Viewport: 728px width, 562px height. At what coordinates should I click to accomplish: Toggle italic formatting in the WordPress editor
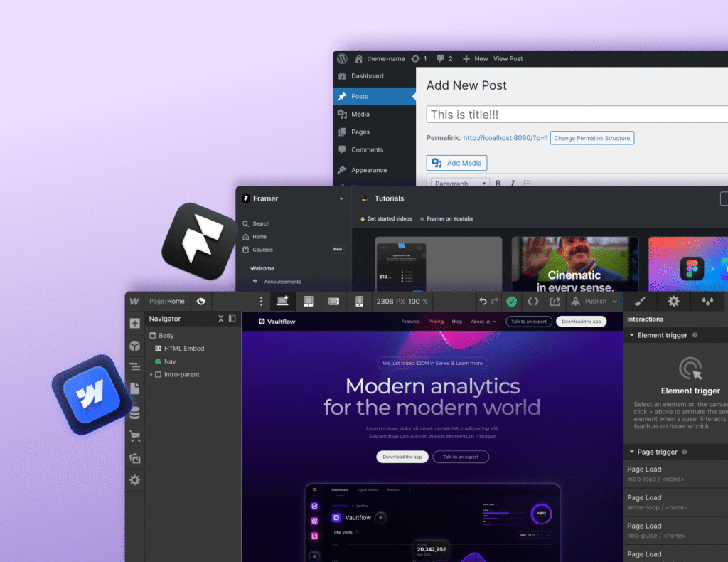513,184
